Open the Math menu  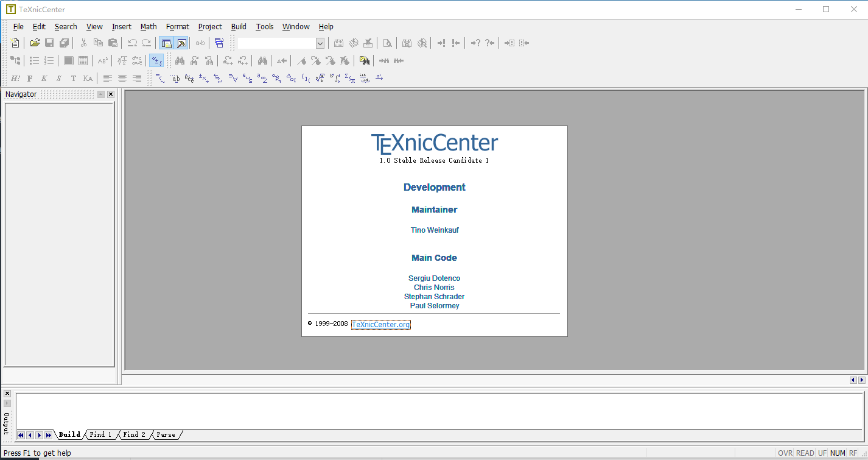[149, 27]
